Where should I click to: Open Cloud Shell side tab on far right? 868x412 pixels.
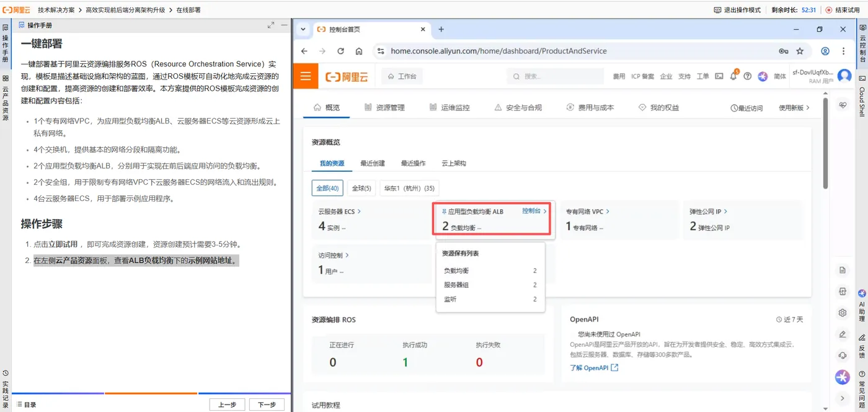click(x=862, y=96)
